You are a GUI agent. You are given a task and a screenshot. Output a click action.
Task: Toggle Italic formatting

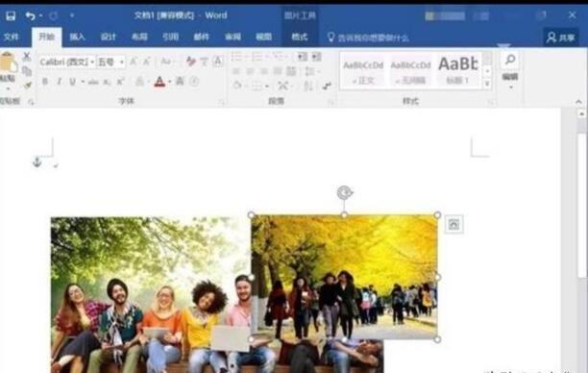[59, 82]
